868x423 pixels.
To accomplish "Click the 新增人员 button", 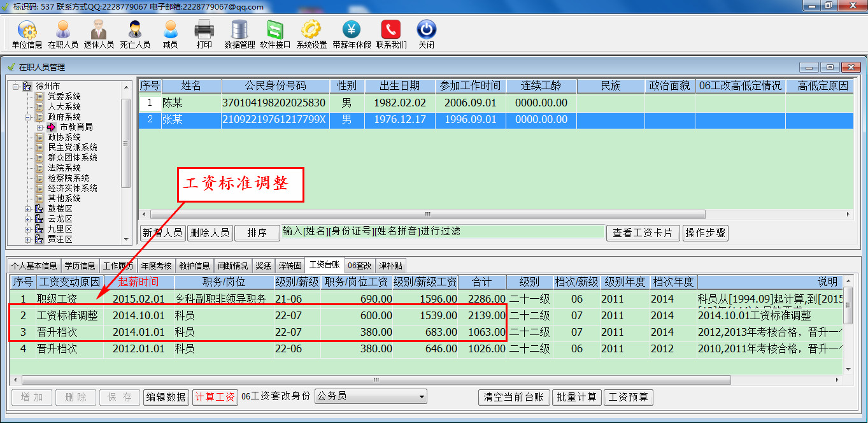I will [x=162, y=233].
